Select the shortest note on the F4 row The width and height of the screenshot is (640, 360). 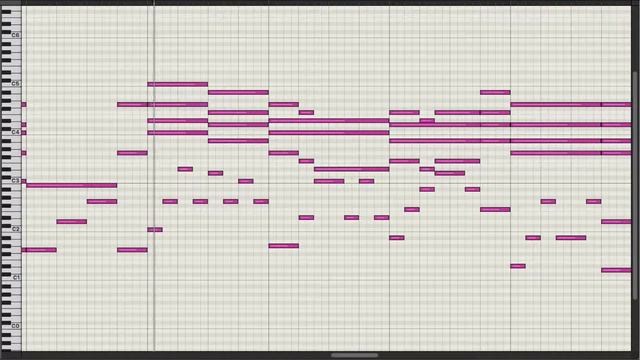306,113
